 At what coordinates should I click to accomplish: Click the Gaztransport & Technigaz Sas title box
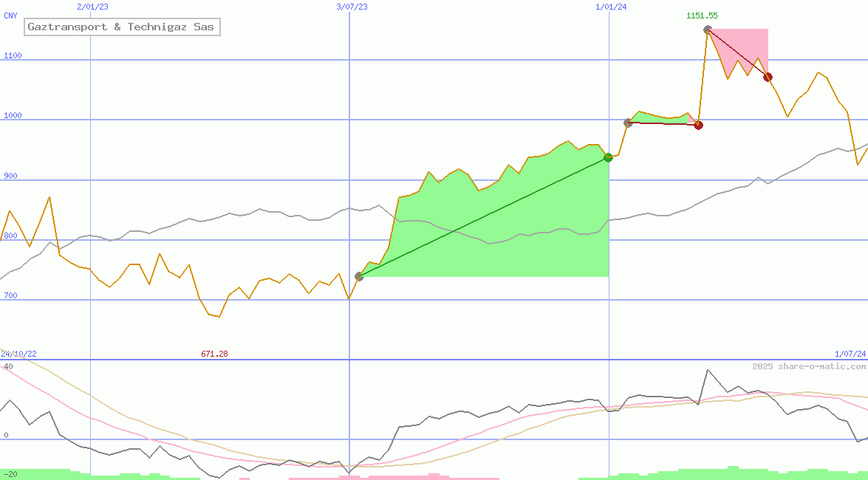pos(121,27)
